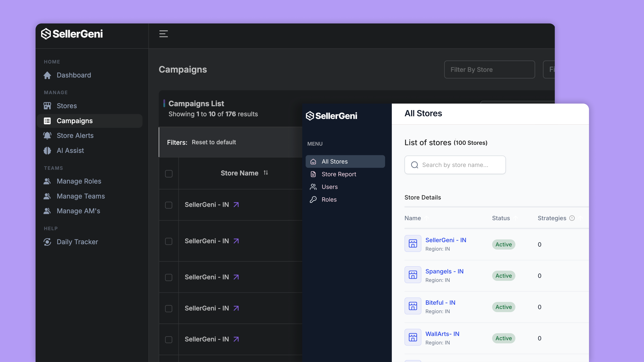Image resolution: width=644 pixels, height=362 pixels.
Task: Open AI Assist page
Action: click(x=70, y=151)
